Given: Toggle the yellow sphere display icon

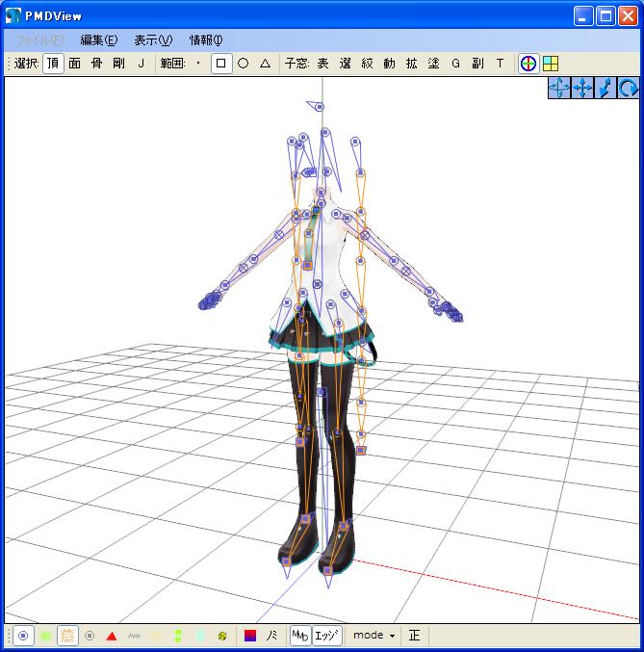Looking at the screenshot, I should 222,636.
